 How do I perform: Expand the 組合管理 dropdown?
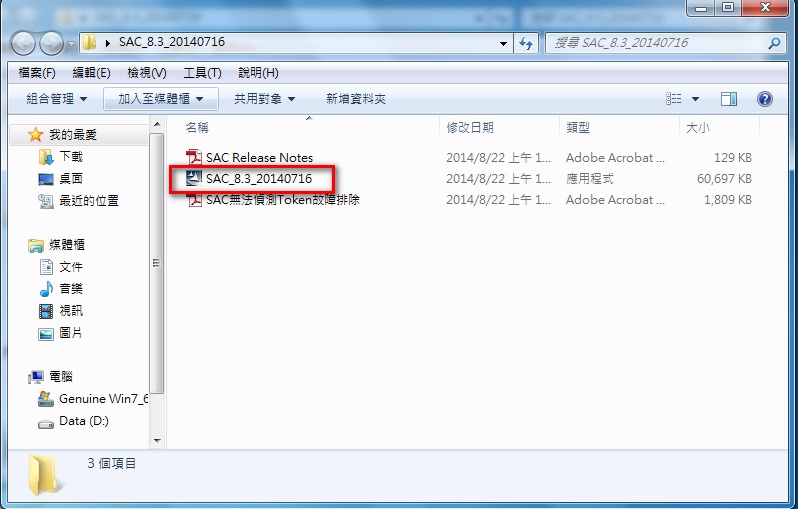pyautogui.click(x=57, y=99)
